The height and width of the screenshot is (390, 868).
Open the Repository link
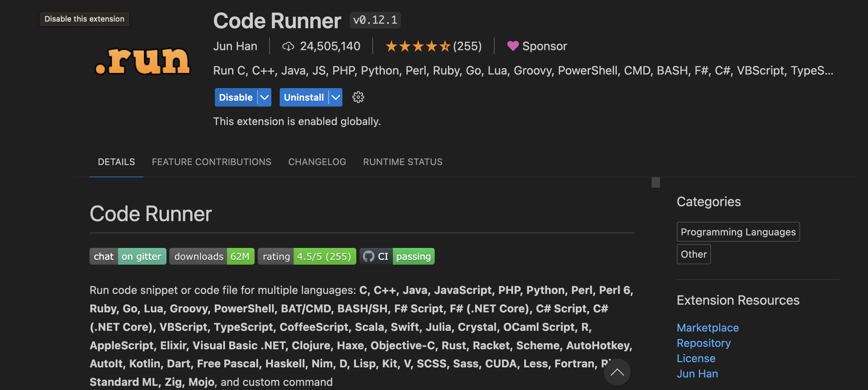coord(704,343)
